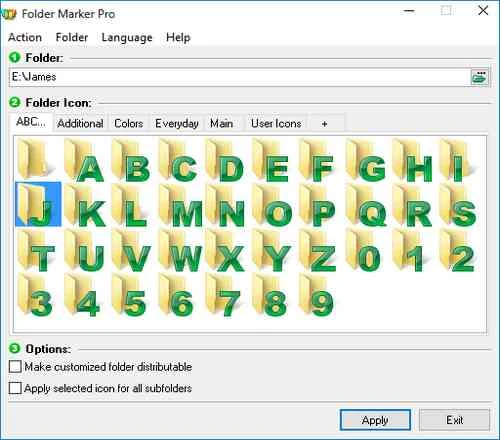Pick the number 4 folder icon
Image resolution: width=500 pixels, height=440 pixels.
(84, 295)
